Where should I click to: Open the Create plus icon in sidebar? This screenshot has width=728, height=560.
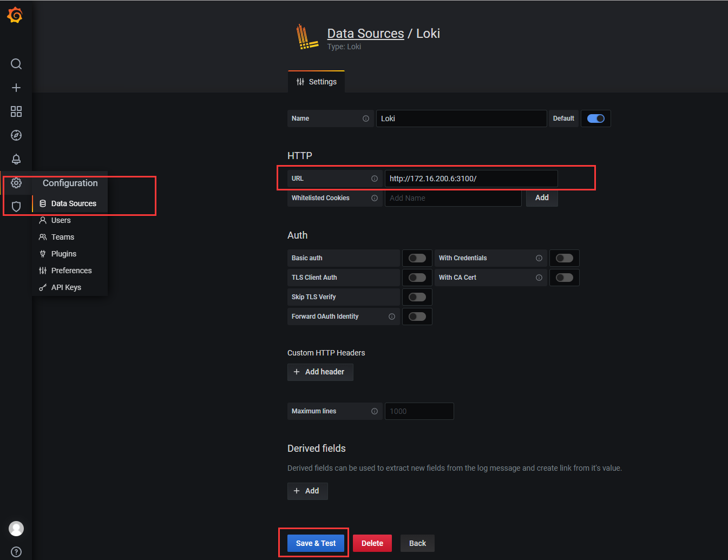click(16, 88)
